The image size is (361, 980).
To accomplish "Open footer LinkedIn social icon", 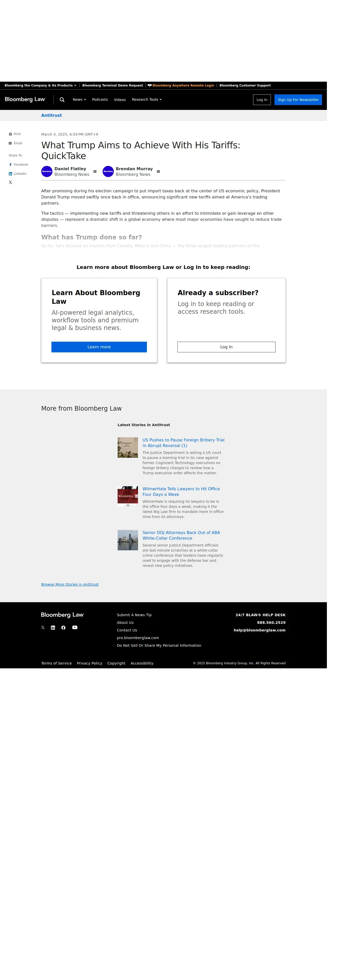I will [53, 627].
